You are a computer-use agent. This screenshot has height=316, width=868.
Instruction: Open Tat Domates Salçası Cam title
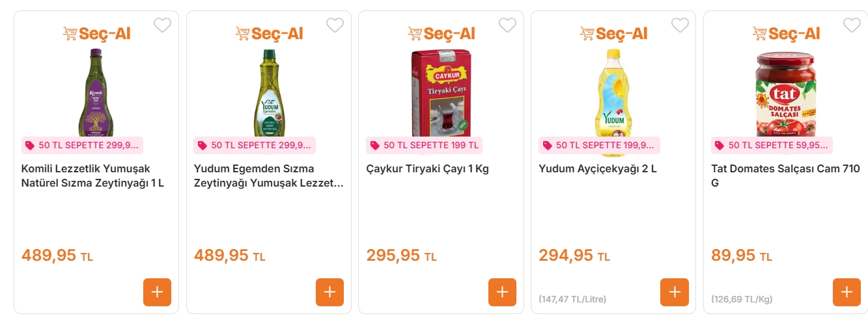(x=785, y=176)
